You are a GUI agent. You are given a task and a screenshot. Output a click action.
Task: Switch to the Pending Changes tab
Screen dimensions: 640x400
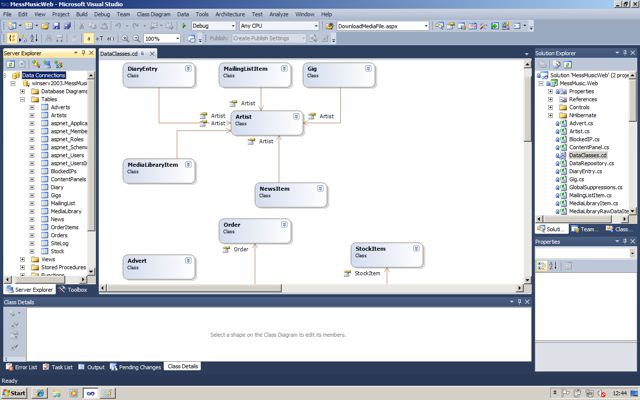pyautogui.click(x=136, y=367)
